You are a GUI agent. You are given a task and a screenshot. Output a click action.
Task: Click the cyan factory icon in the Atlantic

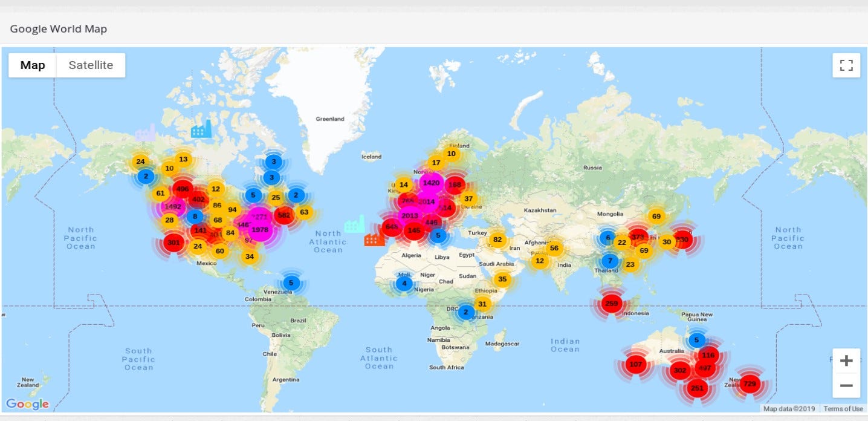(x=355, y=224)
